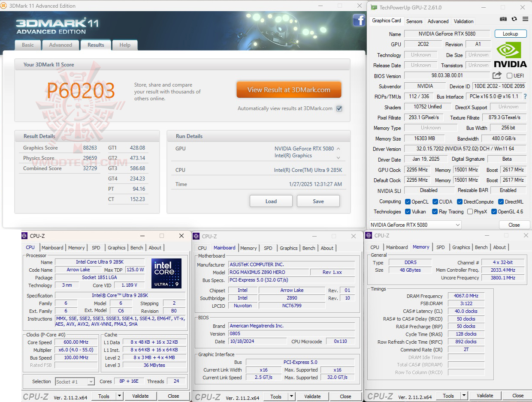532x402 pixels.
Task: Switch to the Basic tab in 3DMark
Action: pyautogui.click(x=28, y=45)
